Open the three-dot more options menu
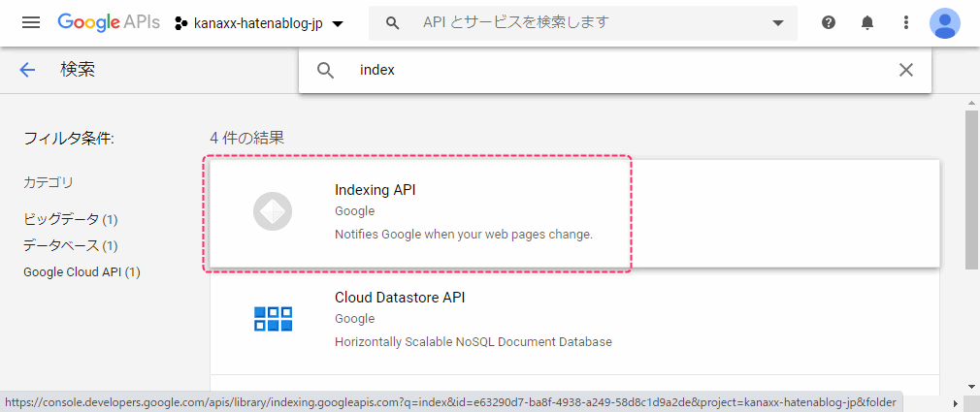Screen dimensions: 980x412 [x=906, y=23]
